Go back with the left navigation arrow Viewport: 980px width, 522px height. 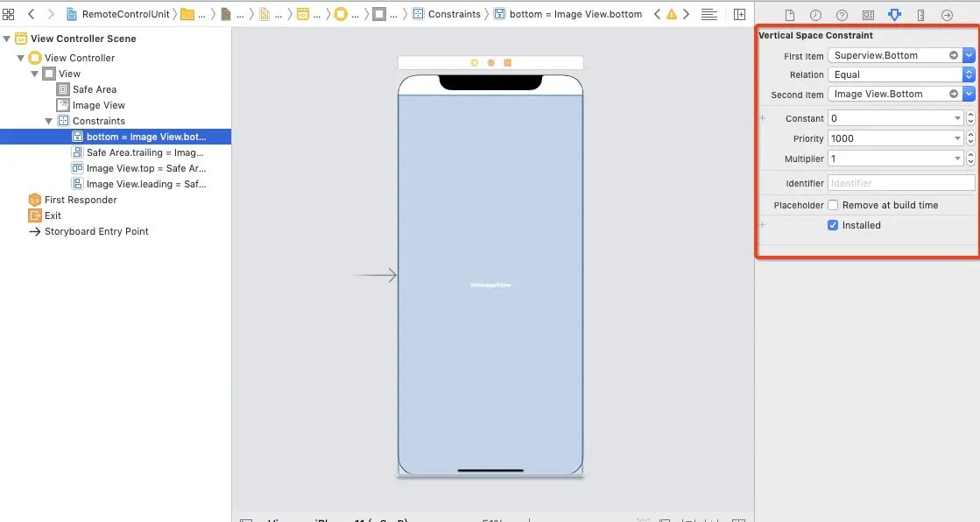click(x=32, y=14)
